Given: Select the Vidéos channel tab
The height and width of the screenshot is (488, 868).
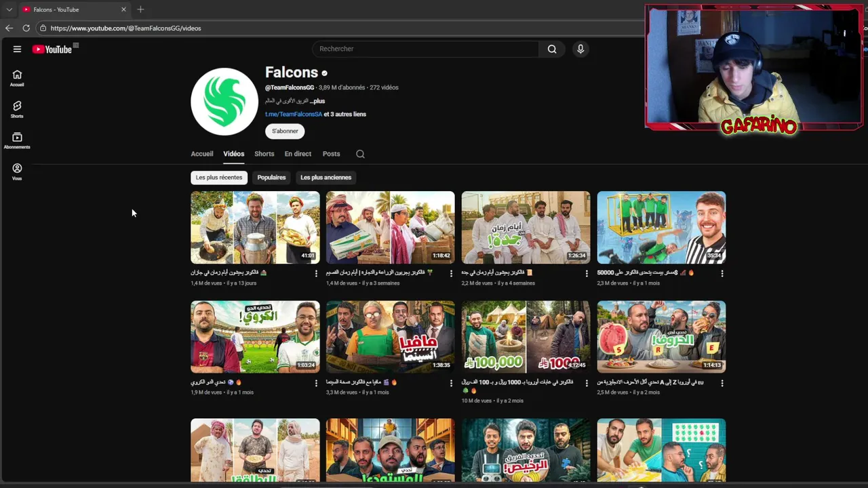Looking at the screenshot, I should (x=234, y=154).
